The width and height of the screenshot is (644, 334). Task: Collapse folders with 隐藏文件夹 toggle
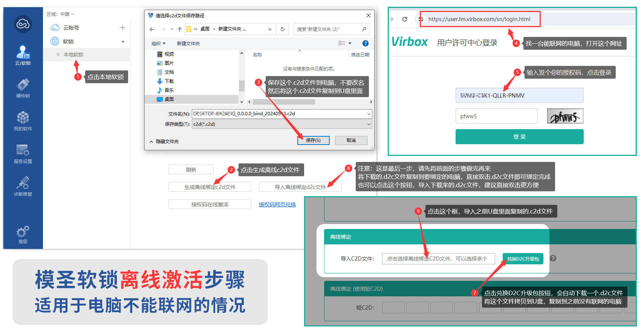coord(164,142)
